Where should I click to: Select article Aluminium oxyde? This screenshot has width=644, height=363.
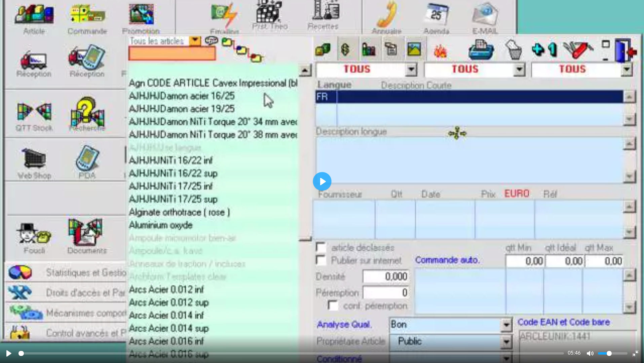click(161, 225)
